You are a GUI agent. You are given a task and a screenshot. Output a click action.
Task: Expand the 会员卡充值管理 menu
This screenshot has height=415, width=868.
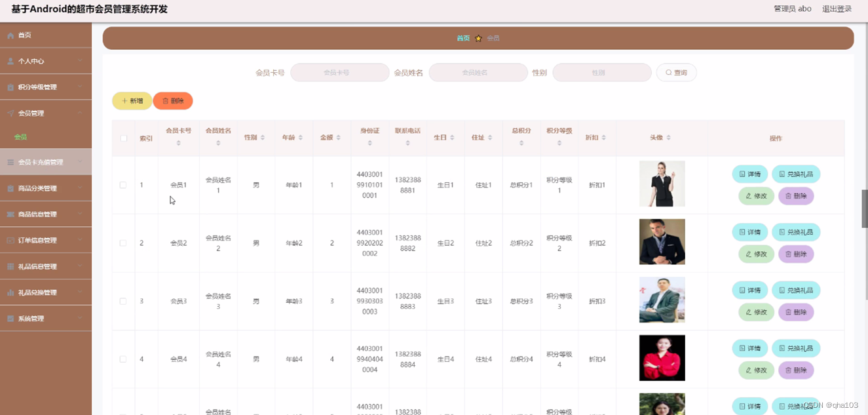(x=42, y=161)
